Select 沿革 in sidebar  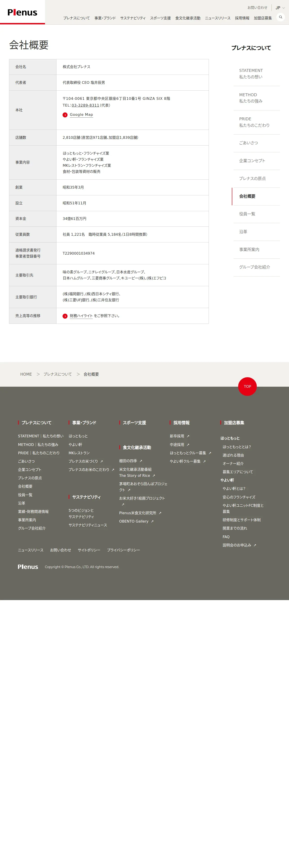click(257, 232)
